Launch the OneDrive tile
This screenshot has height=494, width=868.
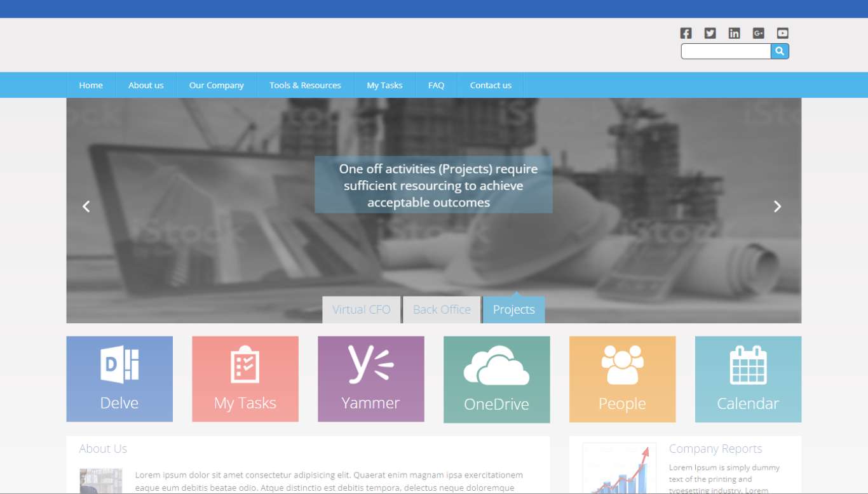pyautogui.click(x=496, y=380)
